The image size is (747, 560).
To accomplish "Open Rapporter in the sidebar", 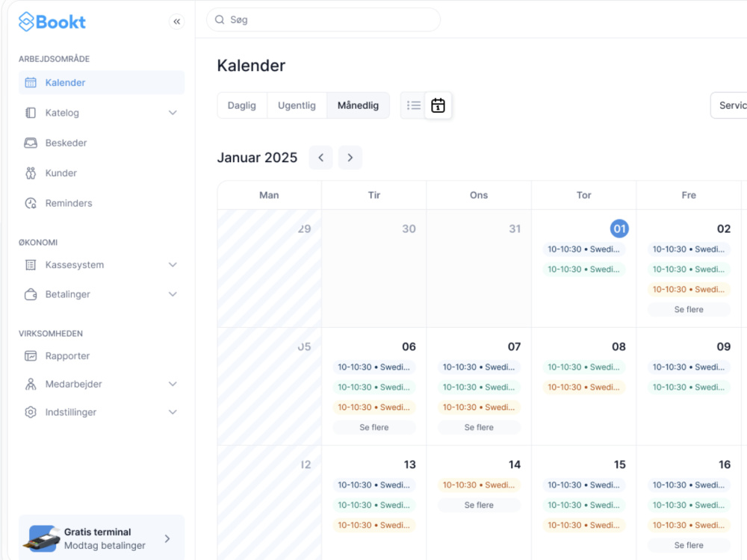I will (102, 355).
